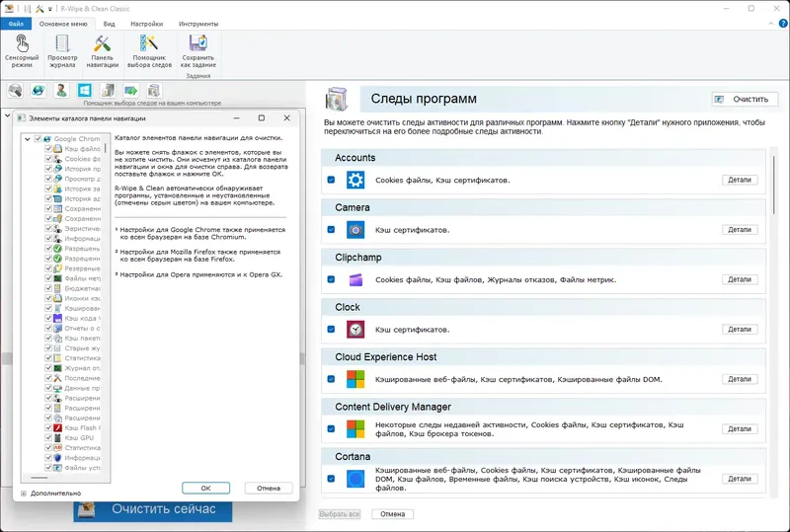Uncheck the Cortana traces checkbox

pos(331,479)
